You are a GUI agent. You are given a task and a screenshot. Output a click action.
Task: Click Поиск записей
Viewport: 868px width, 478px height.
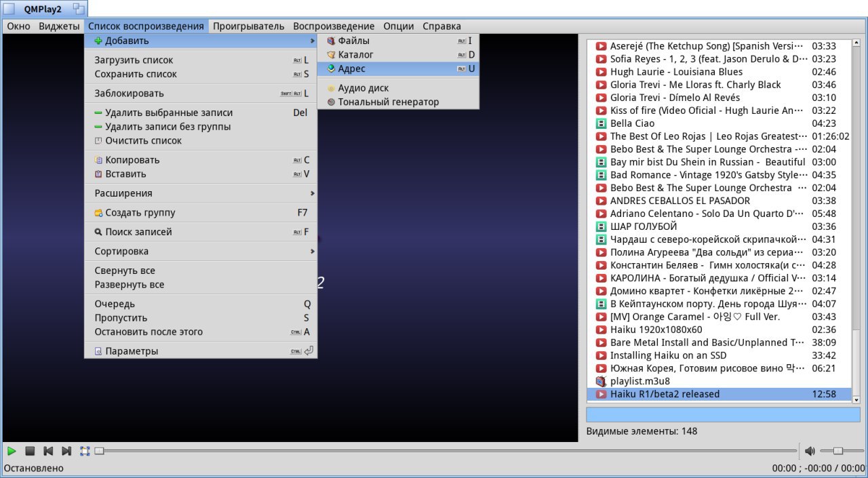tap(201, 232)
